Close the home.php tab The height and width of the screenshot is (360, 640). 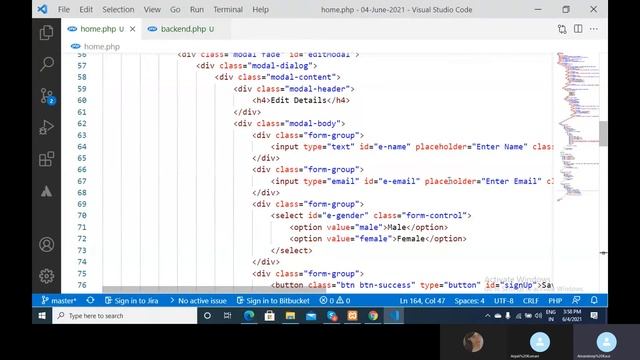click(x=133, y=29)
